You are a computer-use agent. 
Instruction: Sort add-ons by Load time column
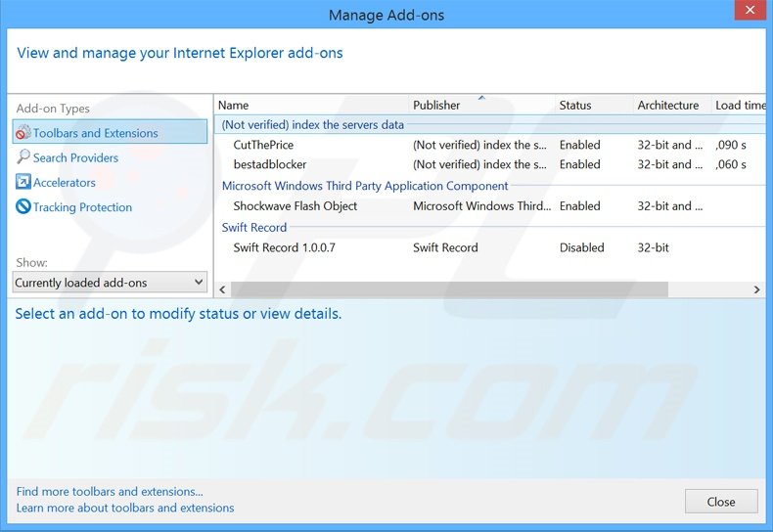739,105
